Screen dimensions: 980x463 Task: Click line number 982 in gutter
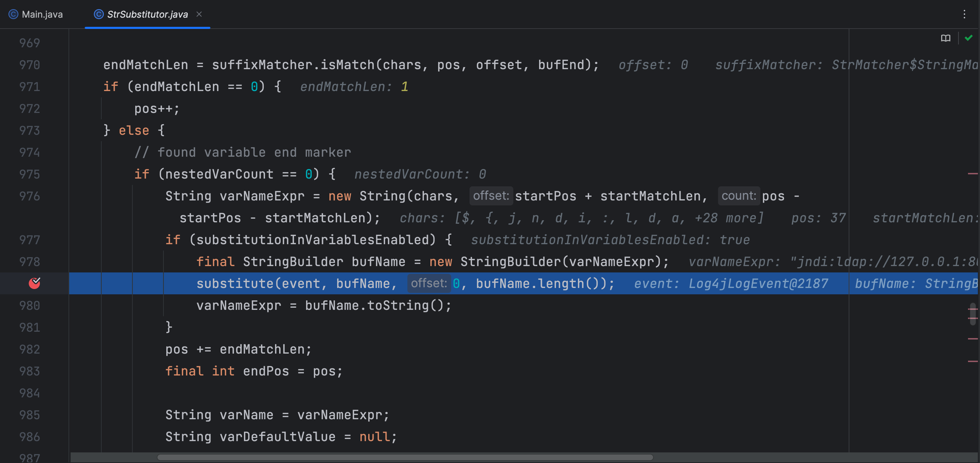(x=29, y=349)
